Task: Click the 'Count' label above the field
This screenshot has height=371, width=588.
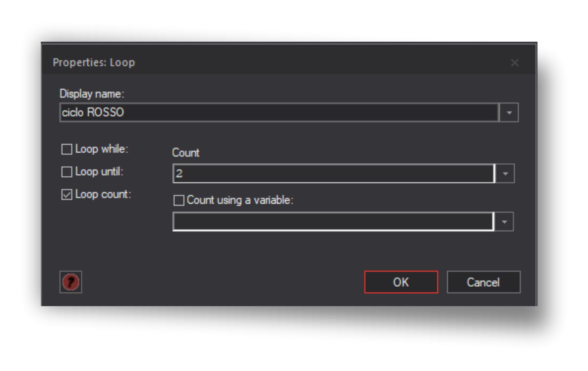Action: tap(186, 153)
